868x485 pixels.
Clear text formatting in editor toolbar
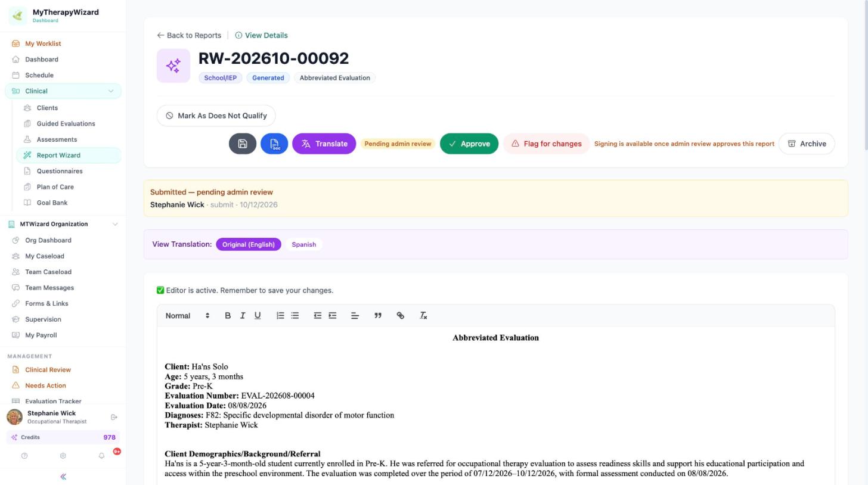[x=423, y=316]
